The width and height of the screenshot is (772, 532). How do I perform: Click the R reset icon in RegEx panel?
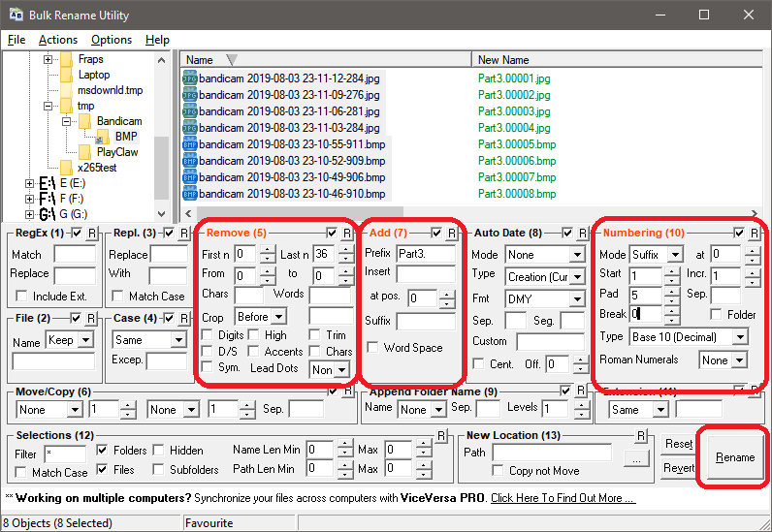(91, 234)
